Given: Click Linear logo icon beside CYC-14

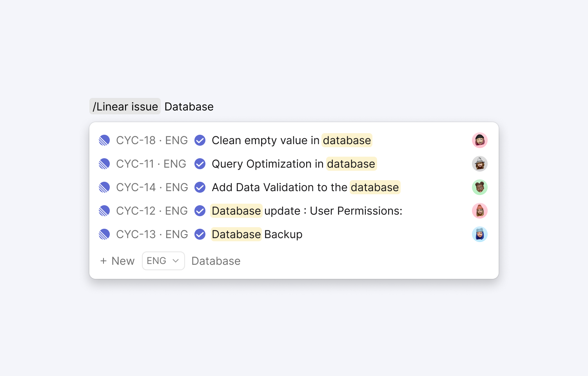Looking at the screenshot, I should click(x=104, y=187).
